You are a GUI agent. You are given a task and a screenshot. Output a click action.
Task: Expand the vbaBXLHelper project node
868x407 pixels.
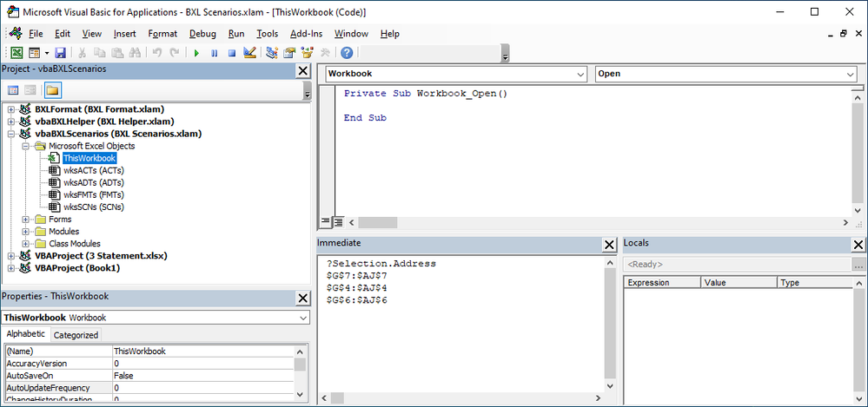pos(11,121)
